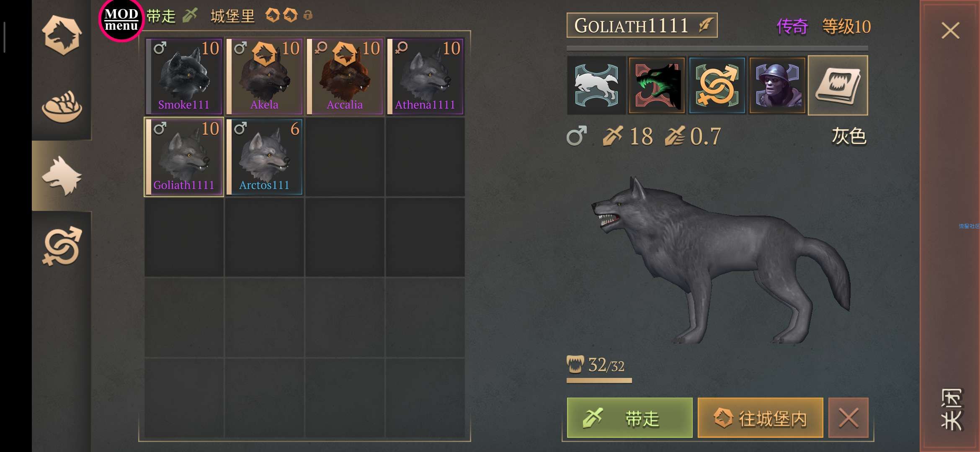This screenshot has width=980, height=452.
Task: Open the MOD menu overlay
Action: [x=121, y=20]
